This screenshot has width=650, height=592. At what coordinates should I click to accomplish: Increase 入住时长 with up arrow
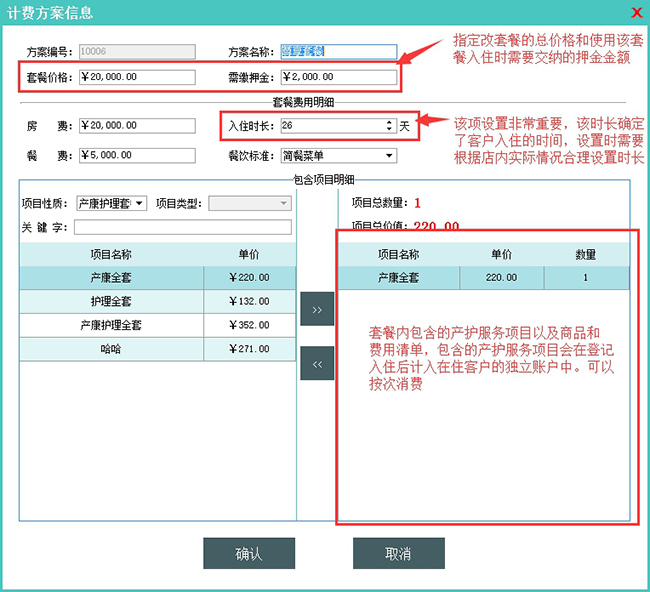click(x=389, y=122)
